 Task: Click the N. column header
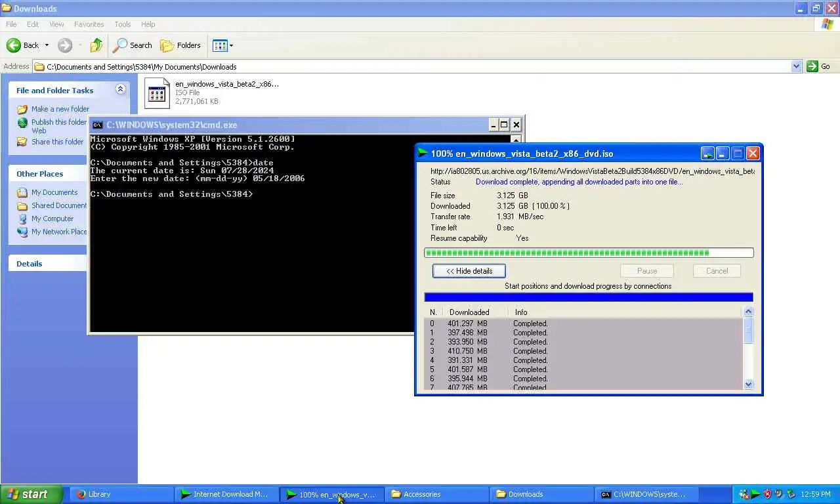(x=433, y=312)
